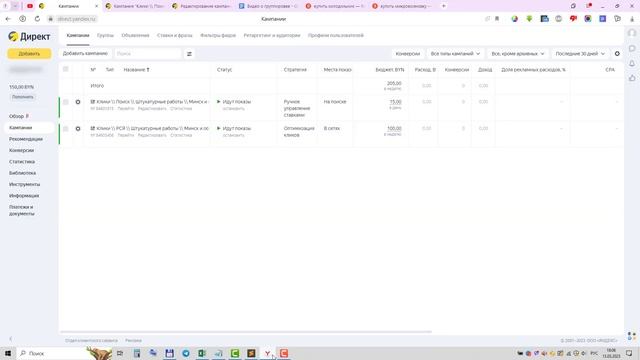Click the Yandex Direct logo
Viewport: 640px width, 360px height.
tap(29, 36)
